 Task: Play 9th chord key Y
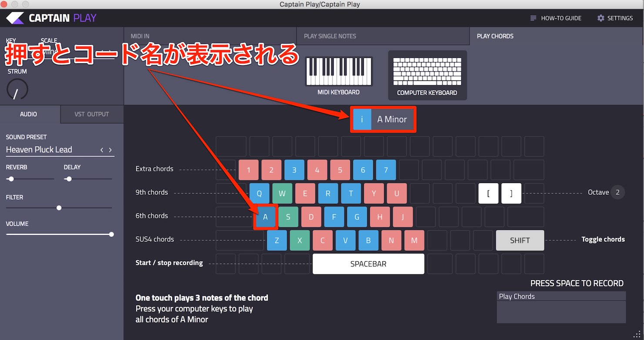374,193
